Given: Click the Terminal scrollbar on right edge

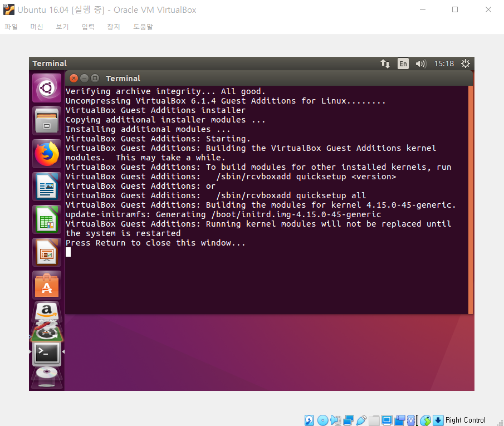Looking at the screenshot, I should coord(470,199).
